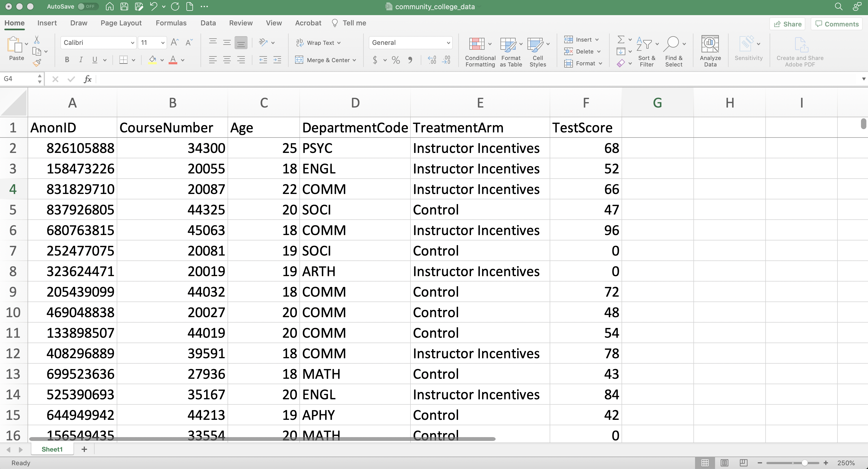Click the Find & Select icon
Image resolution: width=868 pixels, height=469 pixels.
[x=673, y=51]
